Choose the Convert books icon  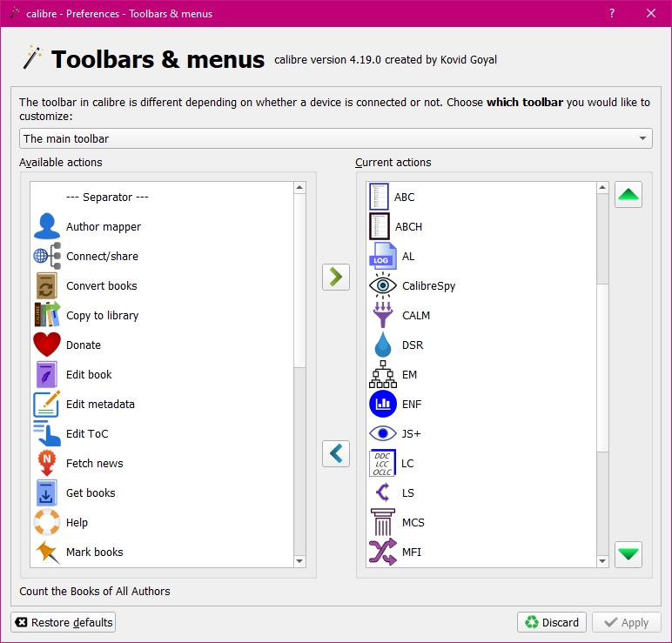click(47, 285)
